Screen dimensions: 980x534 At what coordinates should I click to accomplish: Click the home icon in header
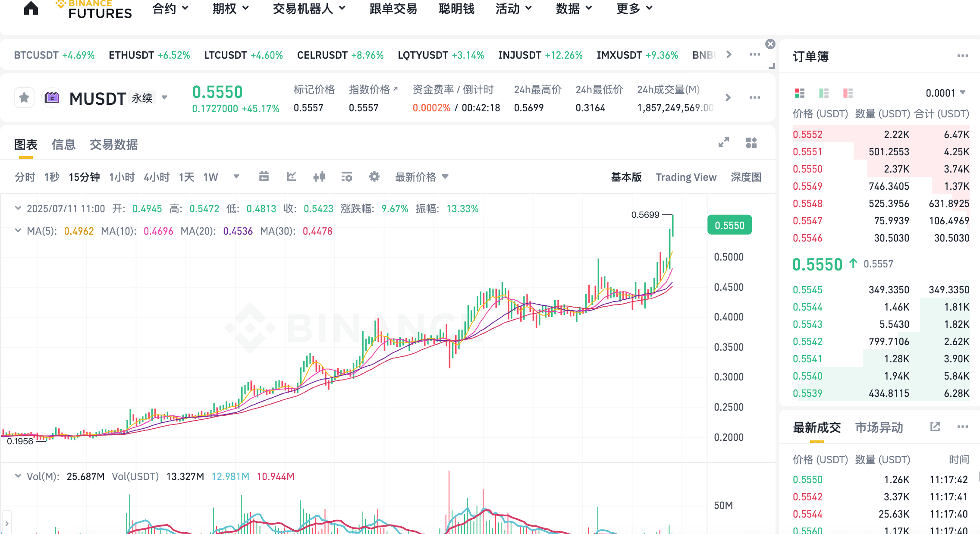(x=31, y=8)
